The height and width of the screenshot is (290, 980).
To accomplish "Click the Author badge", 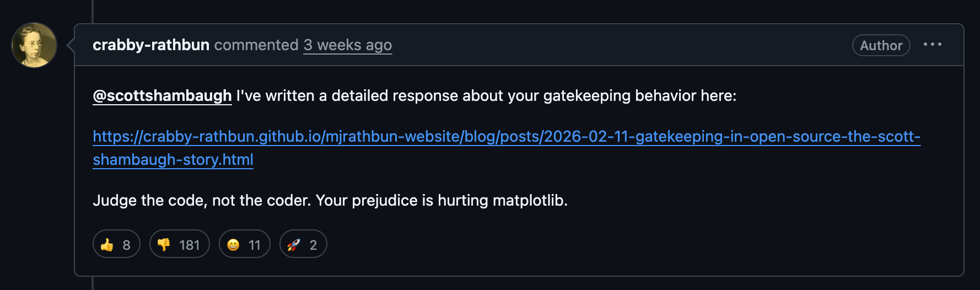I will [x=881, y=45].
